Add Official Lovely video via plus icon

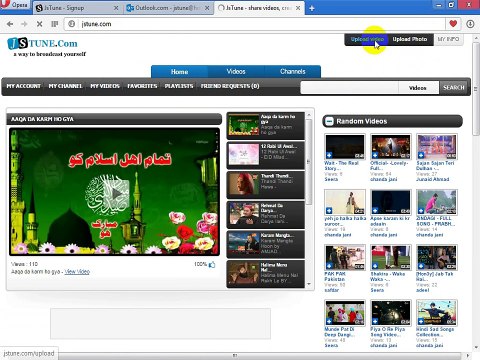(375, 155)
